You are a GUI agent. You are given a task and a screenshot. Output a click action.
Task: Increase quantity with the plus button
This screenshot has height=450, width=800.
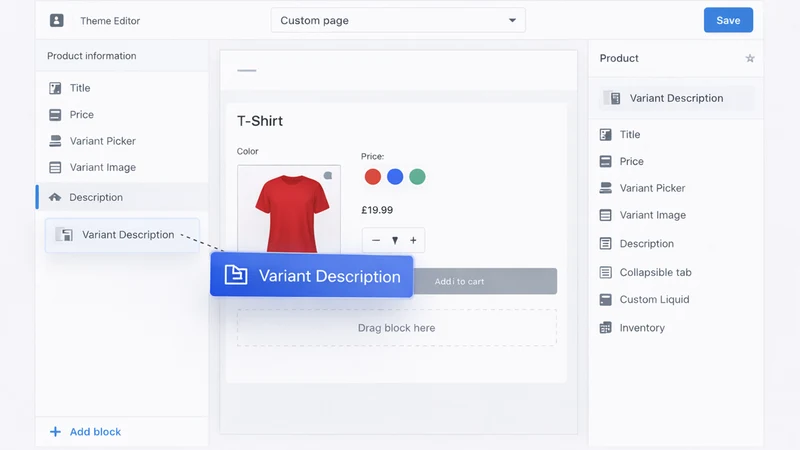[x=413, y=240]
